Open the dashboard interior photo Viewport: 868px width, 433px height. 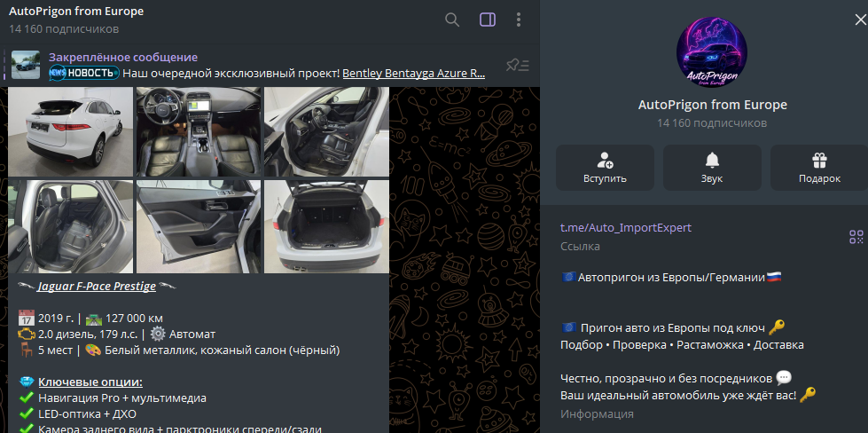(199, 132)
